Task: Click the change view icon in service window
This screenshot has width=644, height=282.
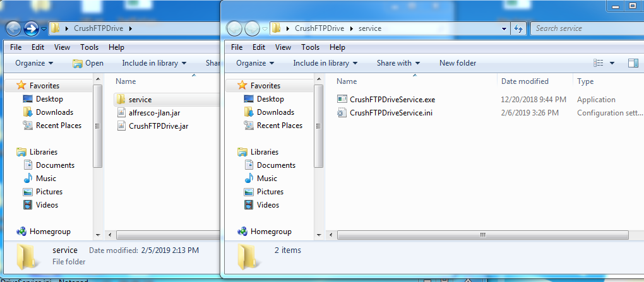Action: coord(599,63)
